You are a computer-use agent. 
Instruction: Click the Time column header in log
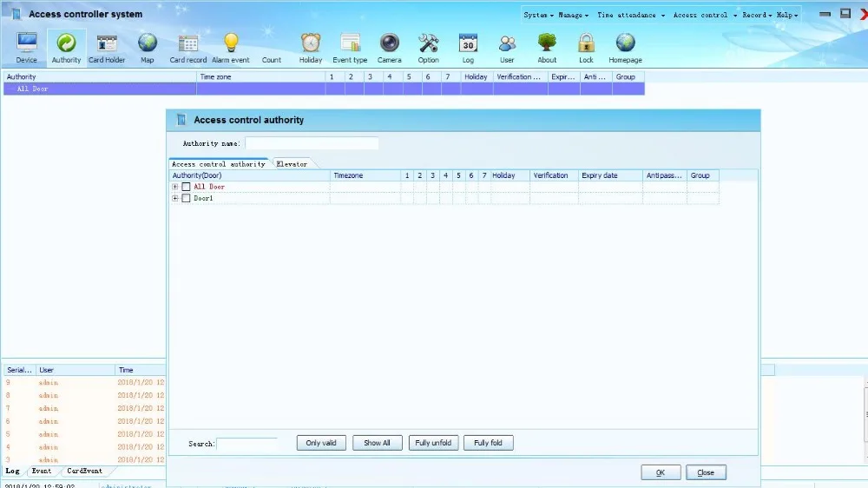tap(140, 370)
